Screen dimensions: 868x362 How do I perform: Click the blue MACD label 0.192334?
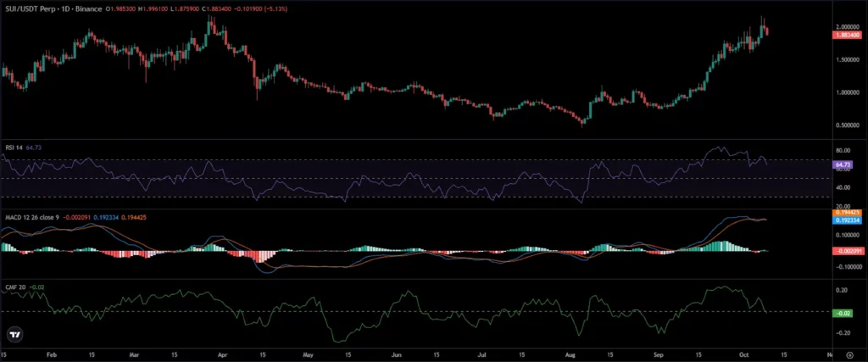coord(847,220)
